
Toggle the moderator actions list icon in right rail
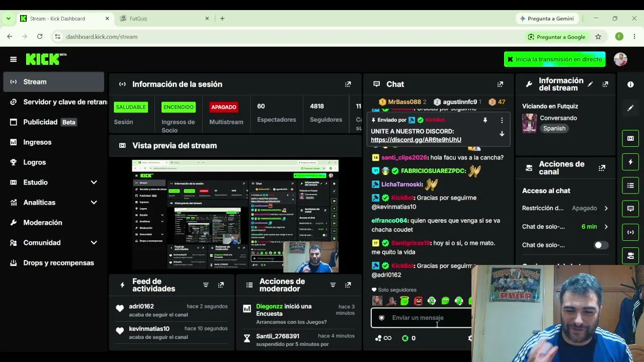630,186
